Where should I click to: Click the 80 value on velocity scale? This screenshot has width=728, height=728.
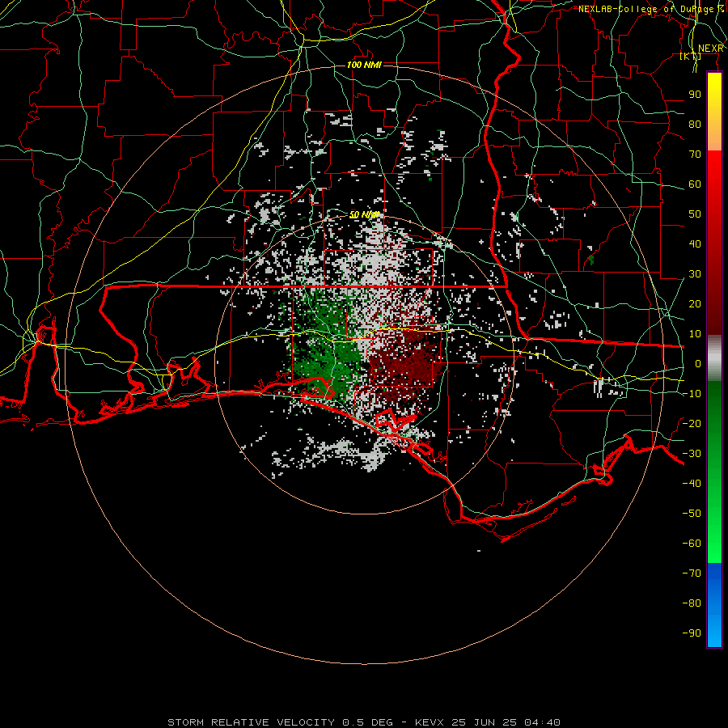(695, 125)
